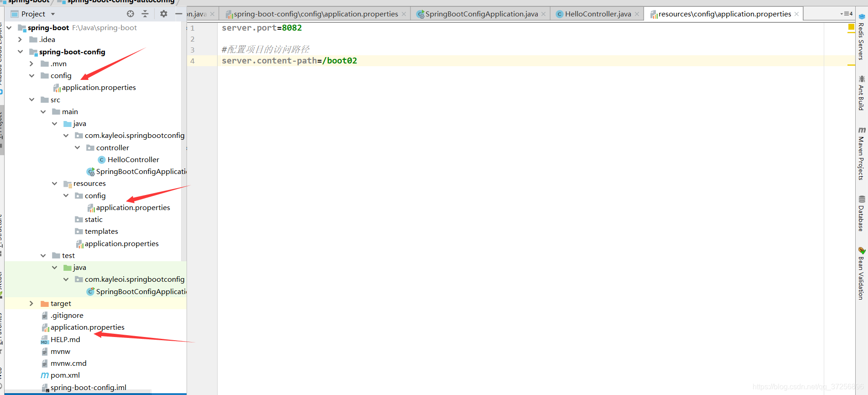Image resolution: width=868 pixels, height=395 pixels.
Task: Close the HelloController.java tab
Action: point(637,14)
